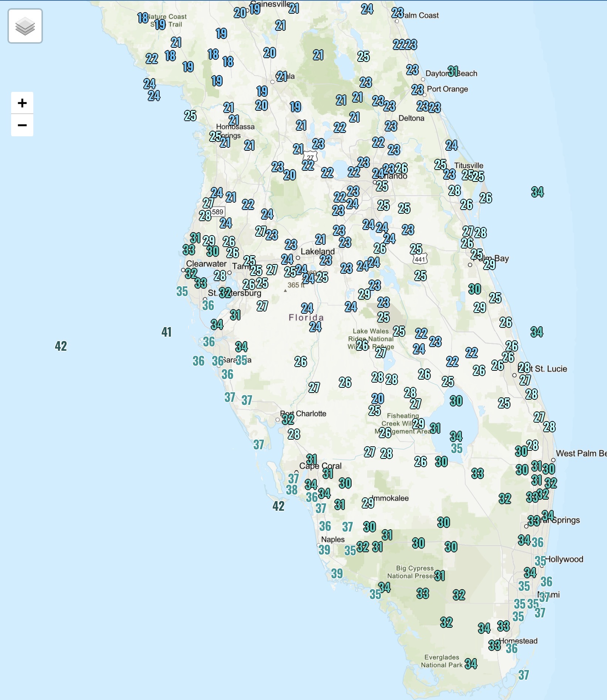Click the route 589 highway shield

[218, 212]
